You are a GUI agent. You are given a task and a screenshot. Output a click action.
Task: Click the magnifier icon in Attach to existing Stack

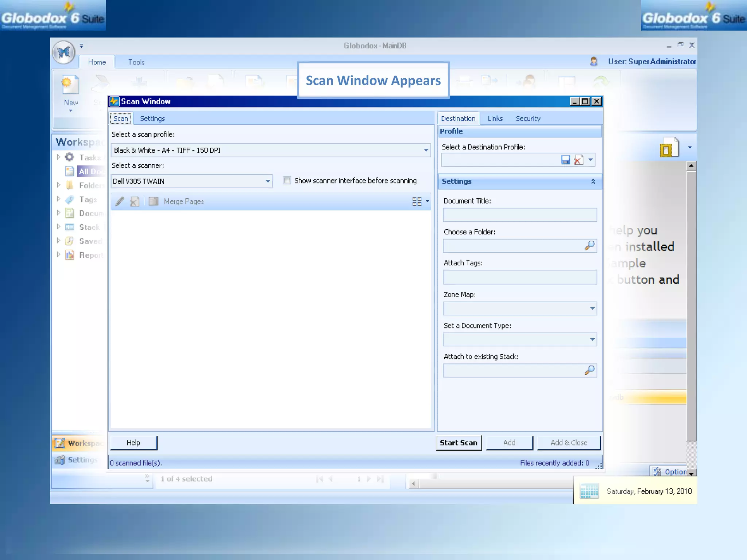click(x=589, y=370)
